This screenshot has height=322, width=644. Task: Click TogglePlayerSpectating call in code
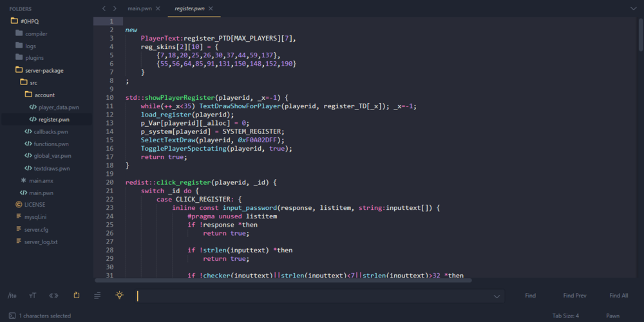tap(183, 148)
